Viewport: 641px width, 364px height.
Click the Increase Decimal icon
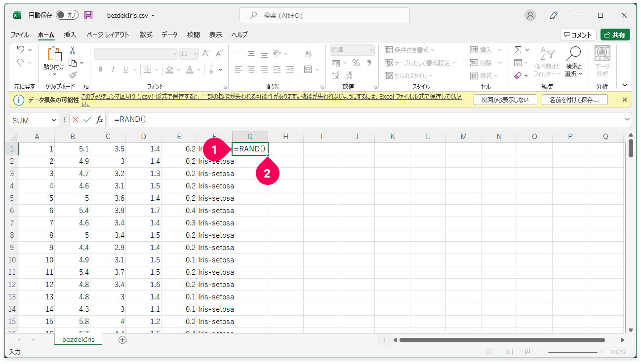point(336,75)
